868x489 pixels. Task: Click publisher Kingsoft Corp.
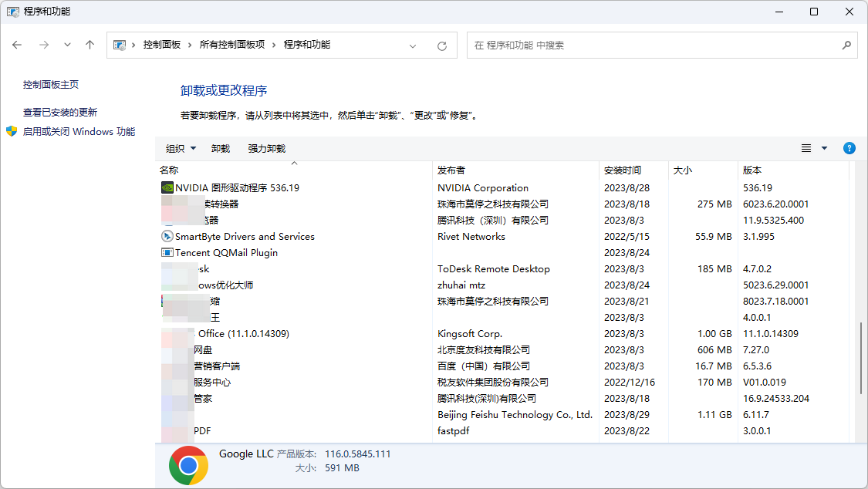(x=470, y=334)
